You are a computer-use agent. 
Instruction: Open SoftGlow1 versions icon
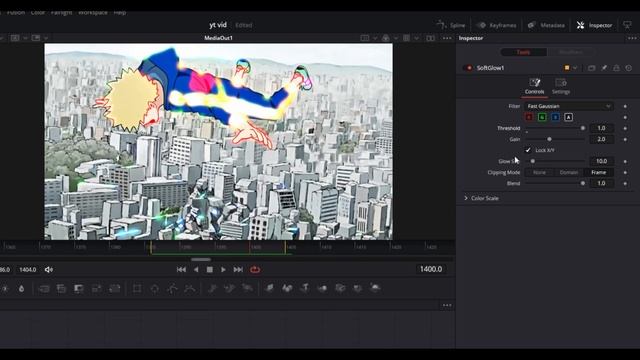click(x=591, y=68)
